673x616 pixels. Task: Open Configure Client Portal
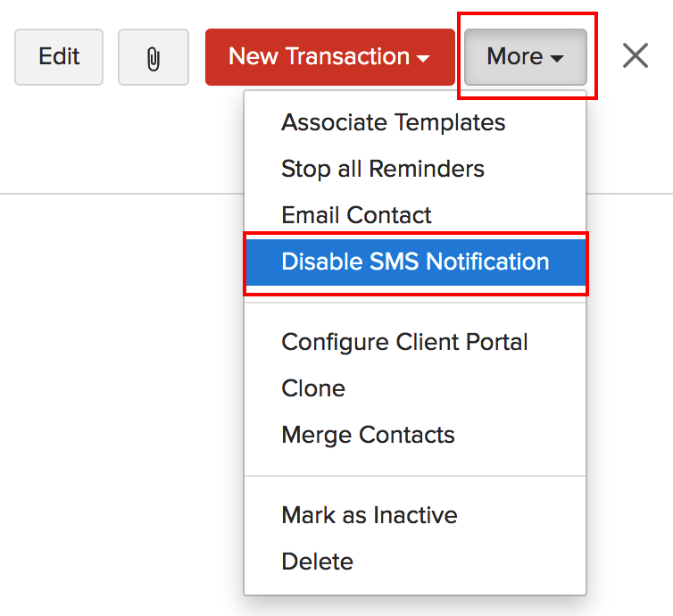[404, 342]
